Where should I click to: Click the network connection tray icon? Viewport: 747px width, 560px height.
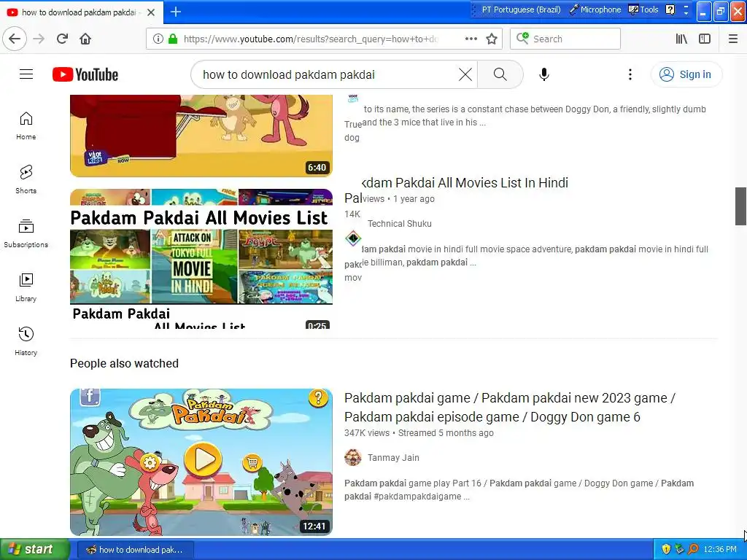coord(679,549)
